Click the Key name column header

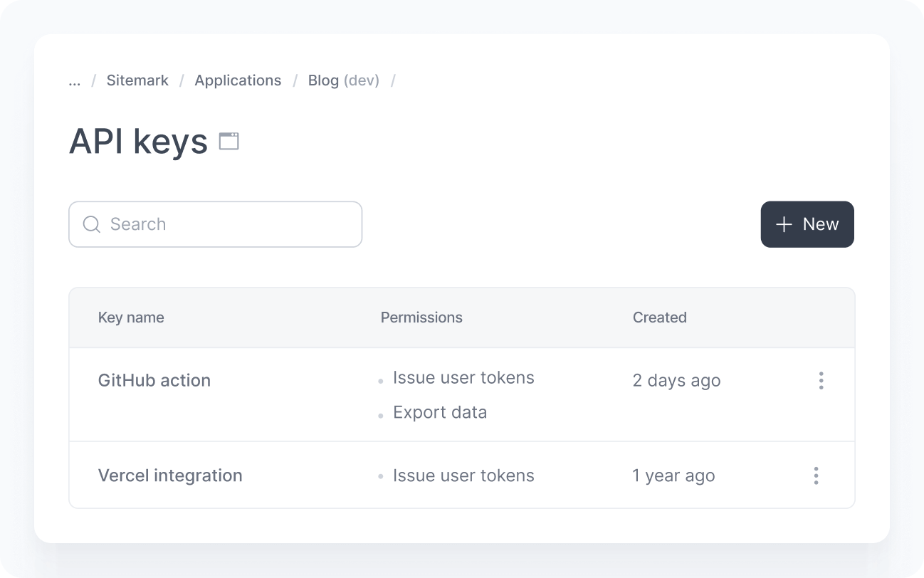click(131, 317)
